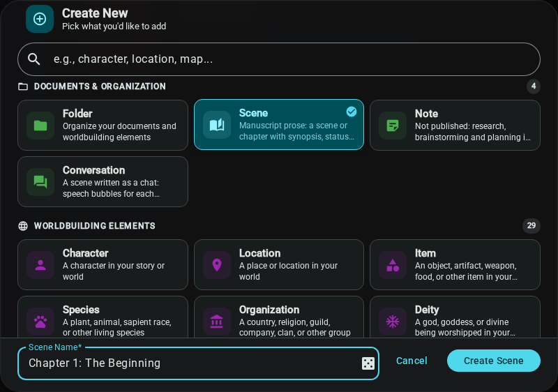Image resolution: width=558 pixels, height=392 pixels.
Task: Select the Scene card title
Action: 253,113
